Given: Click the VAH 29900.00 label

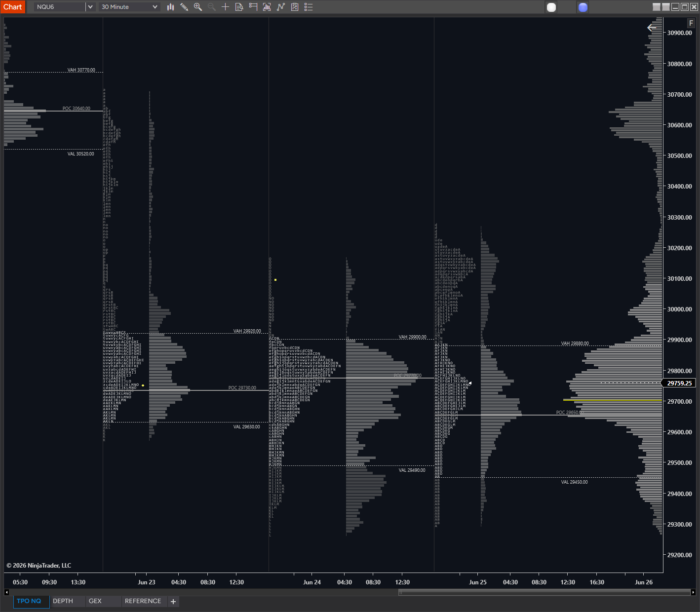Looking at the screenshot, I should [x=413, y=337].
